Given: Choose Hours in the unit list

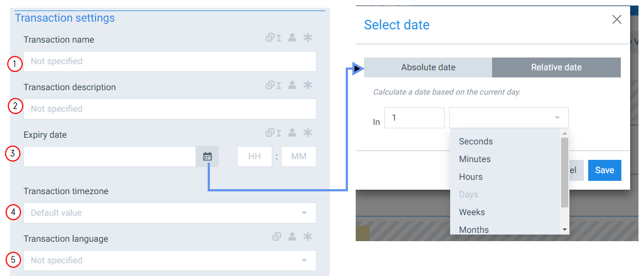Looking at the screenshot, I should point(471,177).
